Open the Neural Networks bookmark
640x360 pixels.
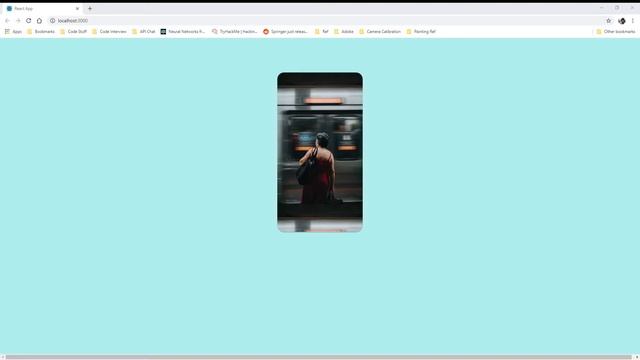[183, 31]
